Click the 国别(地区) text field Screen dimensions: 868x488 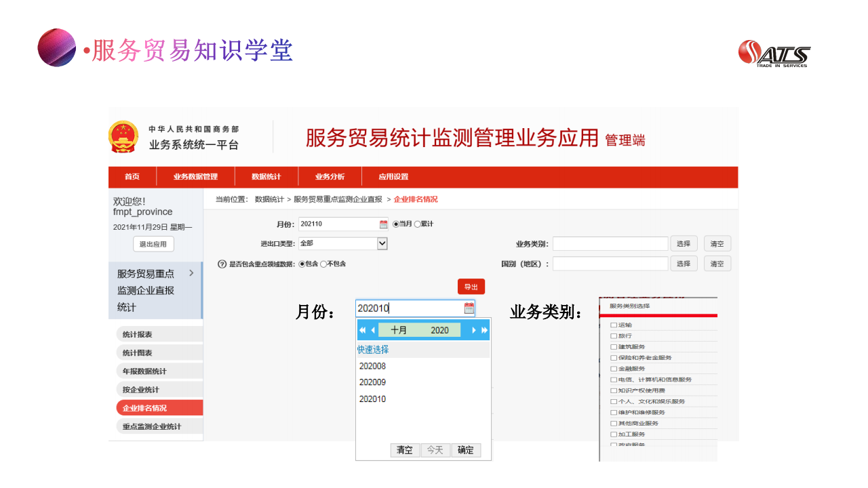click(610, 264)
